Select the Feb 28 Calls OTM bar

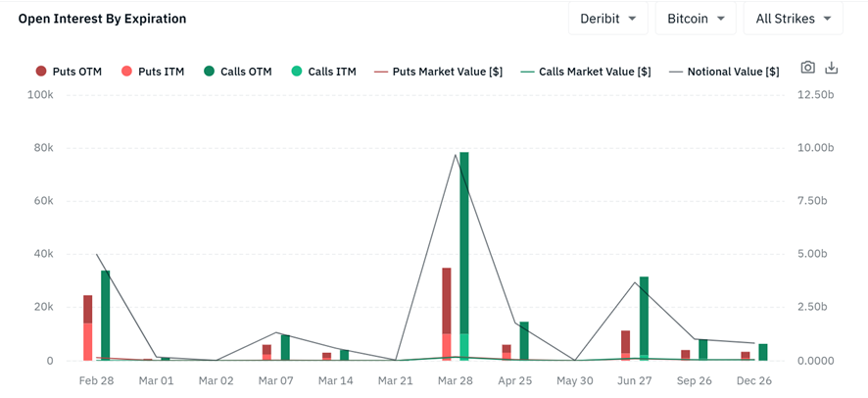click(x=105, y=314)
